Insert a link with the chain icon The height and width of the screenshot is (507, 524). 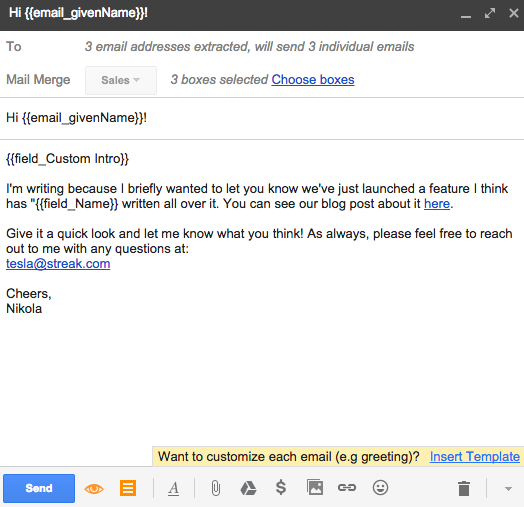coord(347,488)
